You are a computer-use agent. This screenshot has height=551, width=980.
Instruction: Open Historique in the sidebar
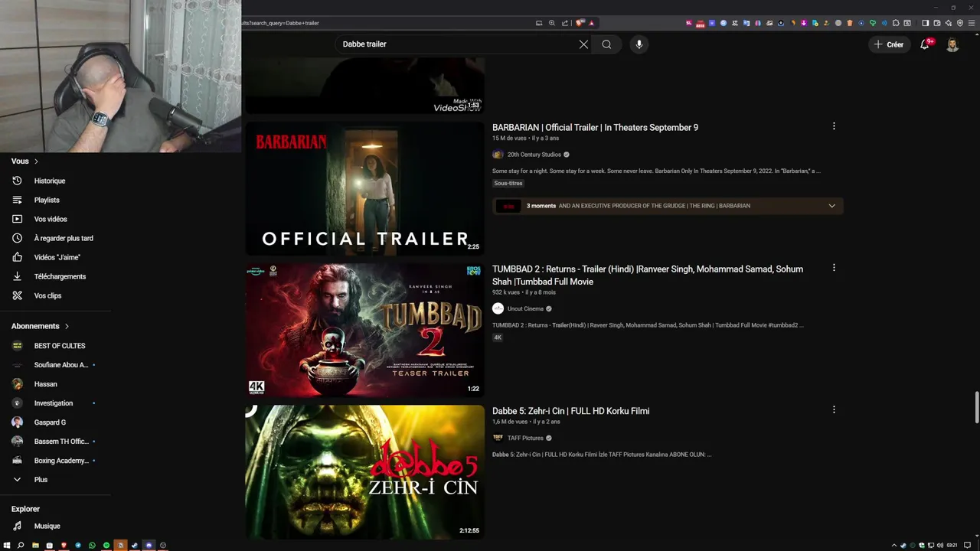coord(50,181)
